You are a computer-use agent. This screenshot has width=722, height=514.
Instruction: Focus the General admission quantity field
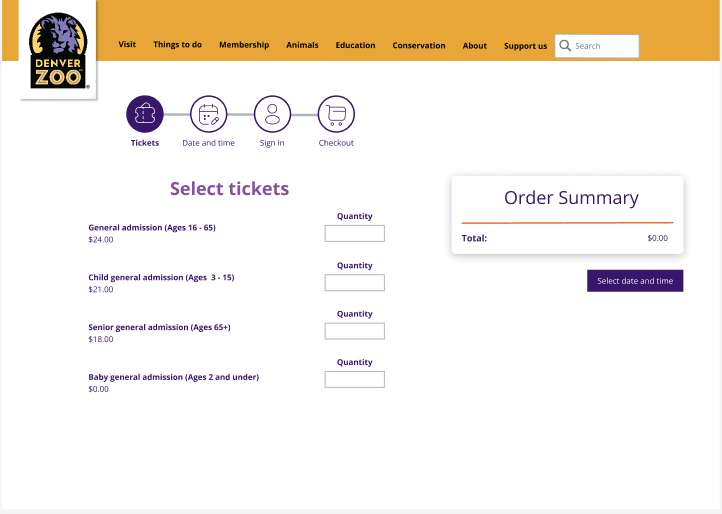pos(355,234)
